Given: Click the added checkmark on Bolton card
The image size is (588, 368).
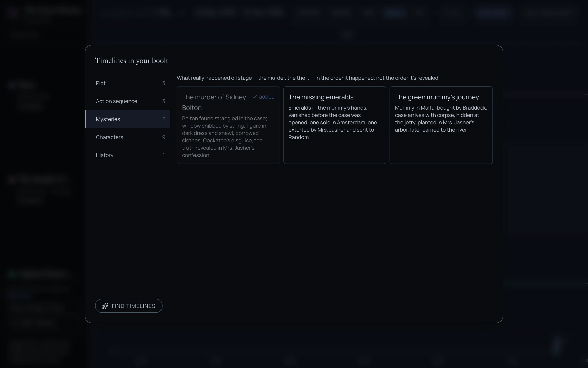Looking at the screenshot, I should (255, 97).
